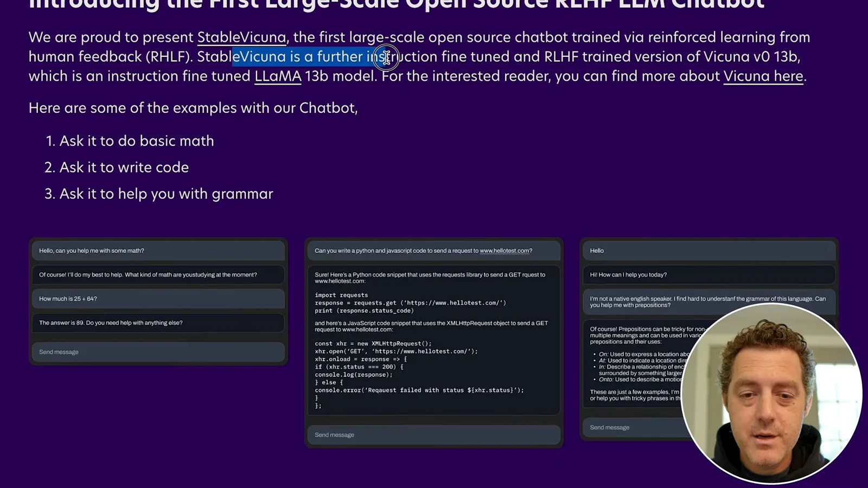The height and width of the screenshot is (488, 868).
Task: Click reply 'The answer is 89'
Action: pyautogui.click(x=158, y=323)
